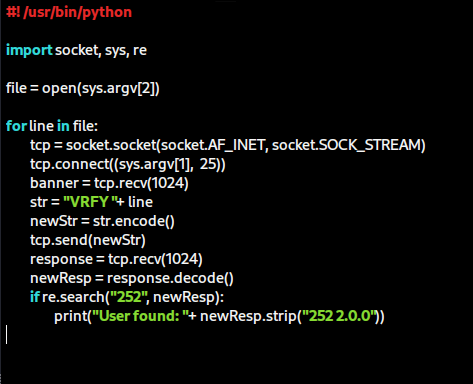The image size is (473, 384).
Task: Click the "252" string in re.search
Action: click(x=129, y=297)
